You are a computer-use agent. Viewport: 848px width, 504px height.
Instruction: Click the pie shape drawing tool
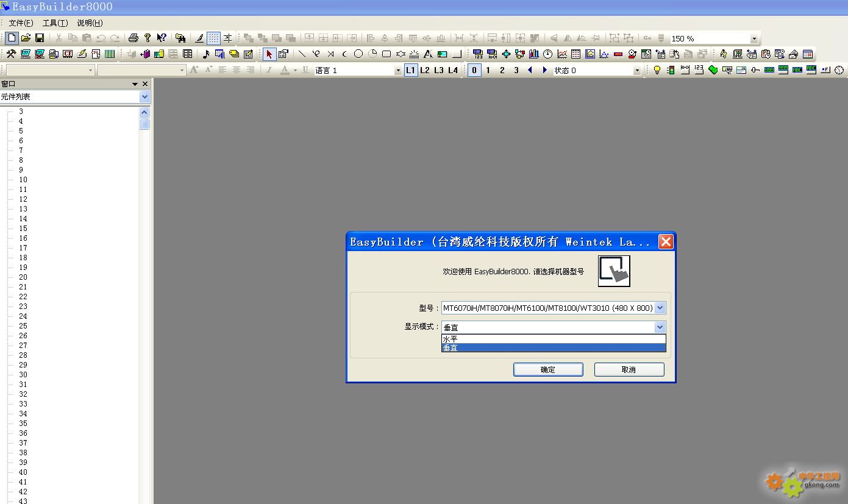pyautogui.click(x=372, y=54)
